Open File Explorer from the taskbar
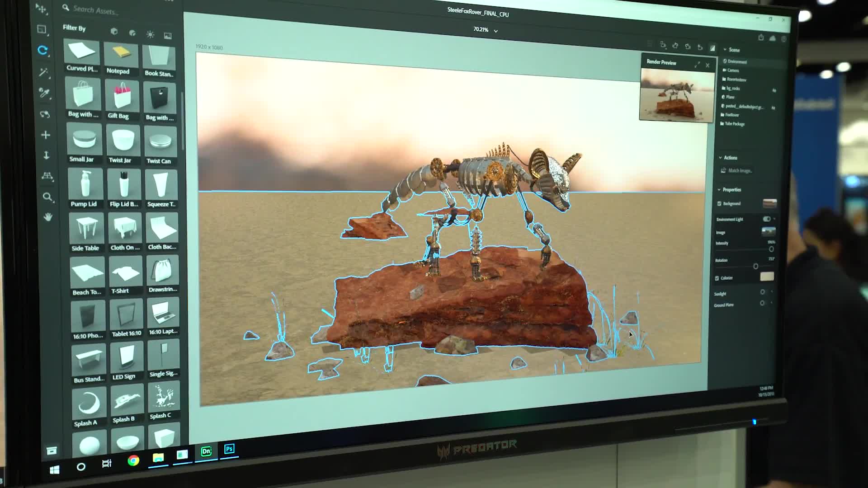Image resolution: width=868 pixels, height=488 pixels. point(158,458)
